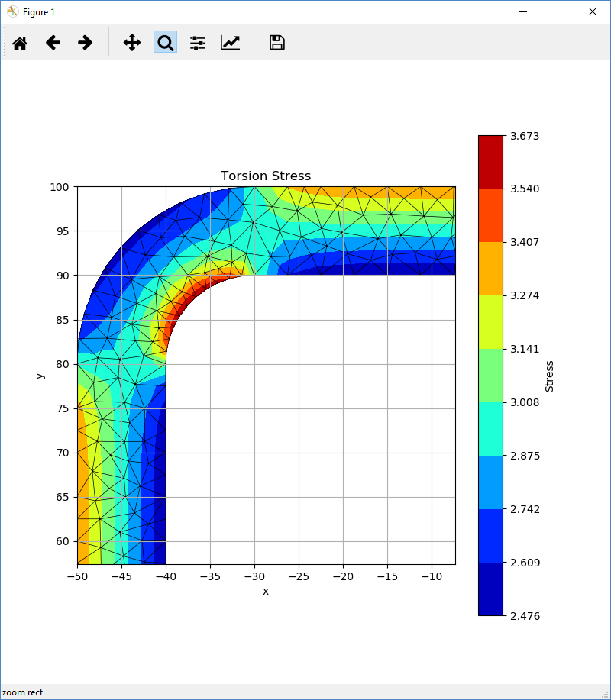This screenshot has height=700, width=611.
Task: Click the cyan colorbar band near 2.875
Action: (490, 428)
